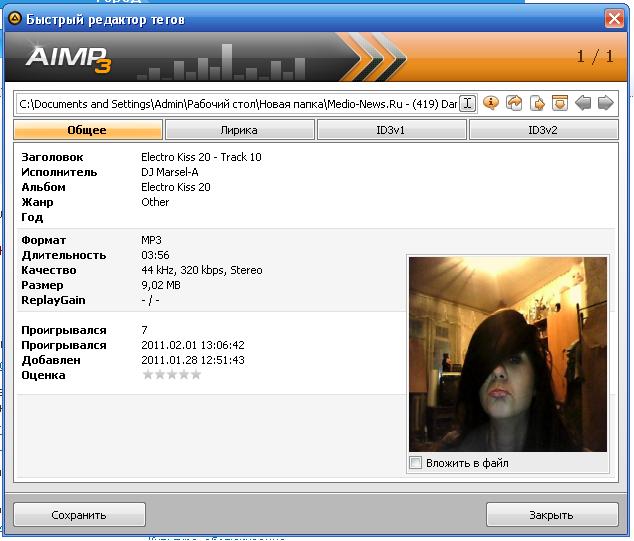The width and height of the screenshot is (634, 541).
Task: Click artist value "DJ Marsel-A"
Action: [170, 172]
